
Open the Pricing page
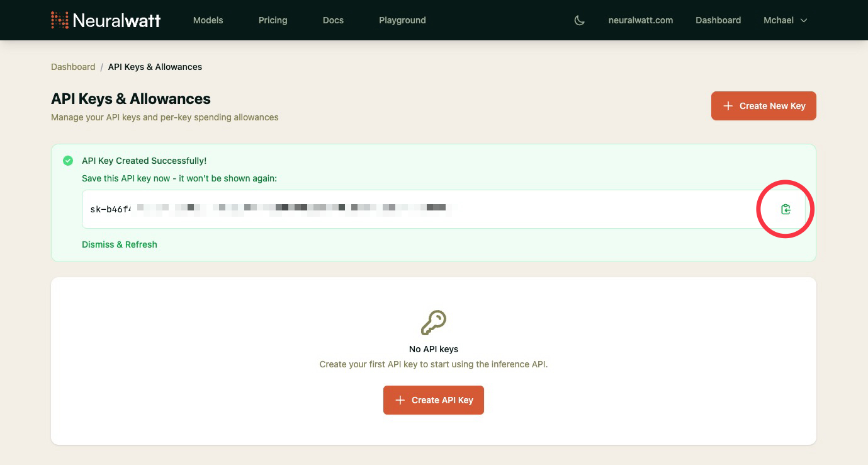(273, 20)
